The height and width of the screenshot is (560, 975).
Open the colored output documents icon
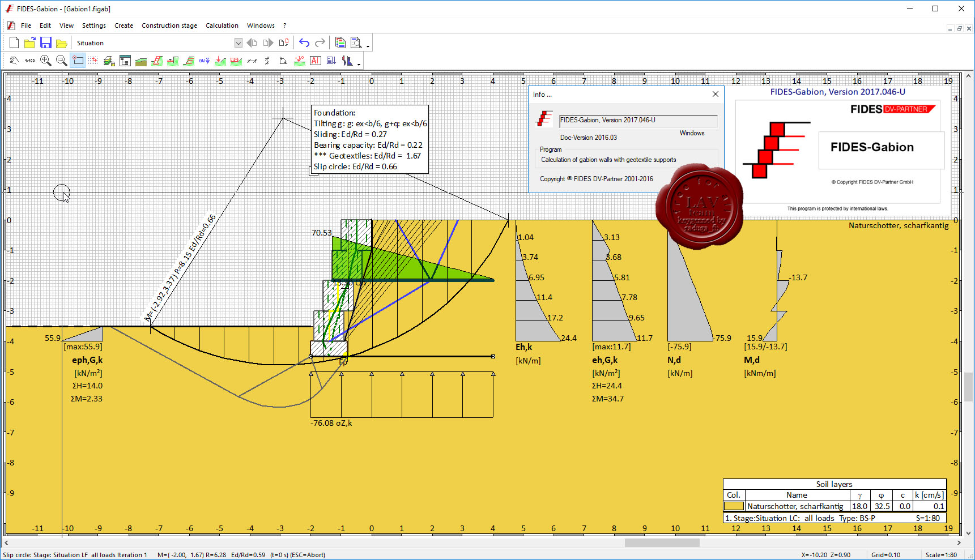coord(340,43)
